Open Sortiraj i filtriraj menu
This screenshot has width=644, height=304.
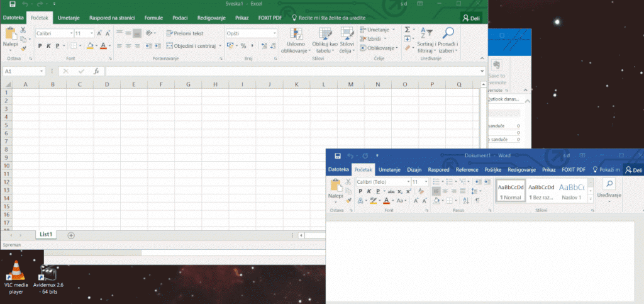426,40
